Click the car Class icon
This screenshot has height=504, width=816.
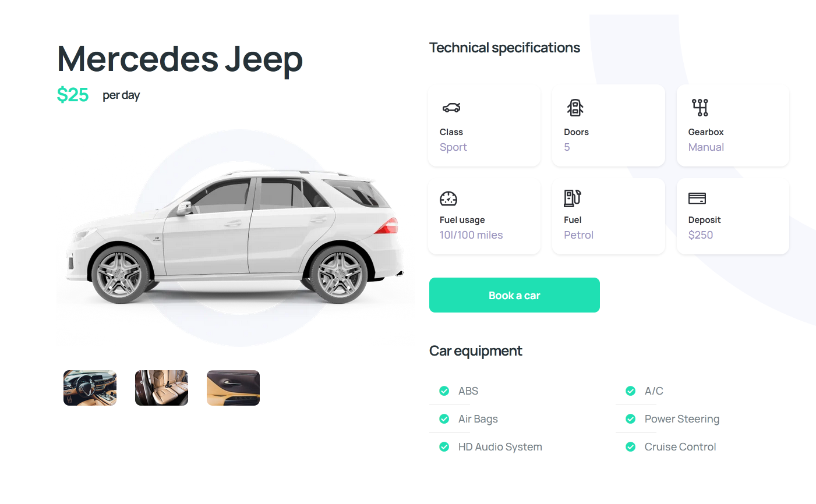pos(451,108)
